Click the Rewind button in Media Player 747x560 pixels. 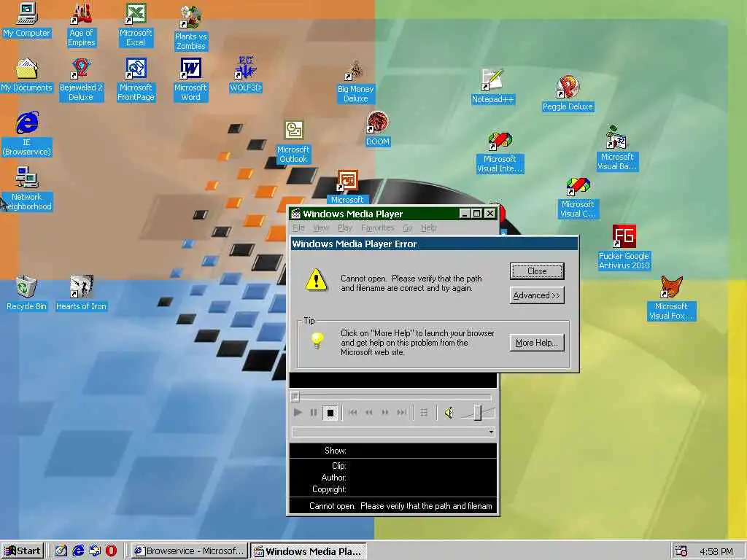[x=368, y=413]
